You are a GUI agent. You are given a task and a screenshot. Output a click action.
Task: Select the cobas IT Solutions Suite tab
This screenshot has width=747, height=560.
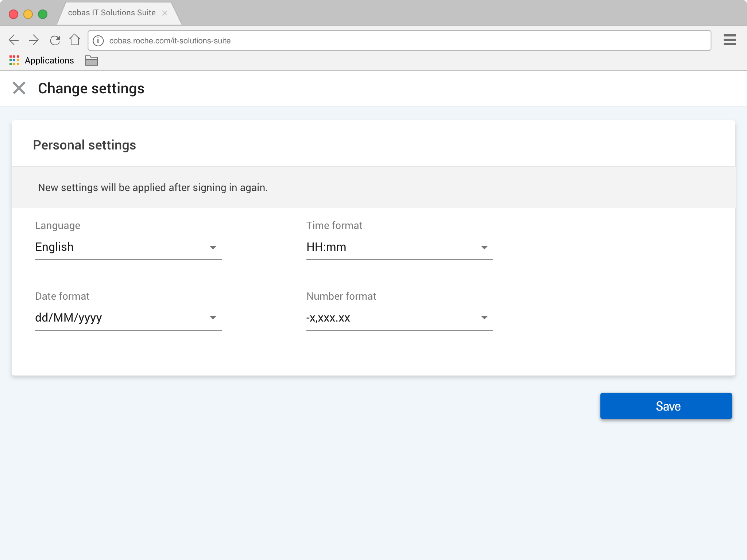[x=112, y=13]
